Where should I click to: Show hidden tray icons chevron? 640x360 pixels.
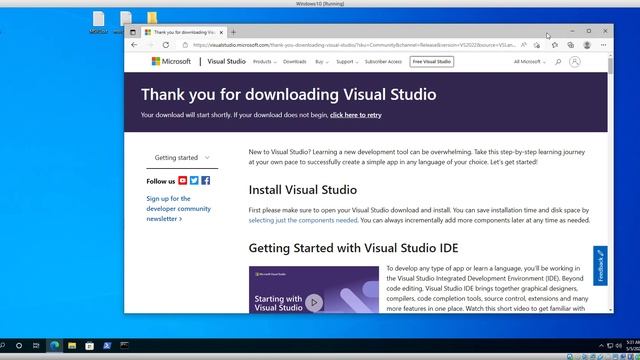pyautogui.click(x=601, y=346)
